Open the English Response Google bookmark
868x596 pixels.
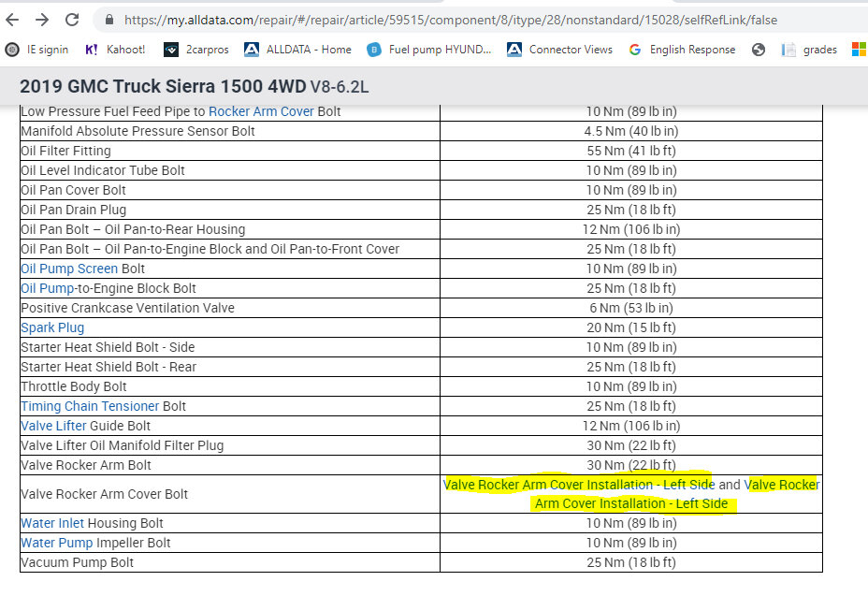(682, 50)
